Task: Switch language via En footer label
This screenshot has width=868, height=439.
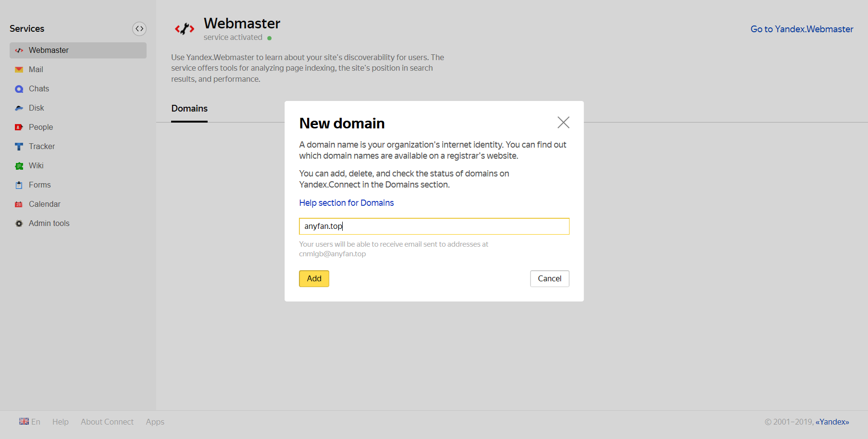Action: (36, 422)
